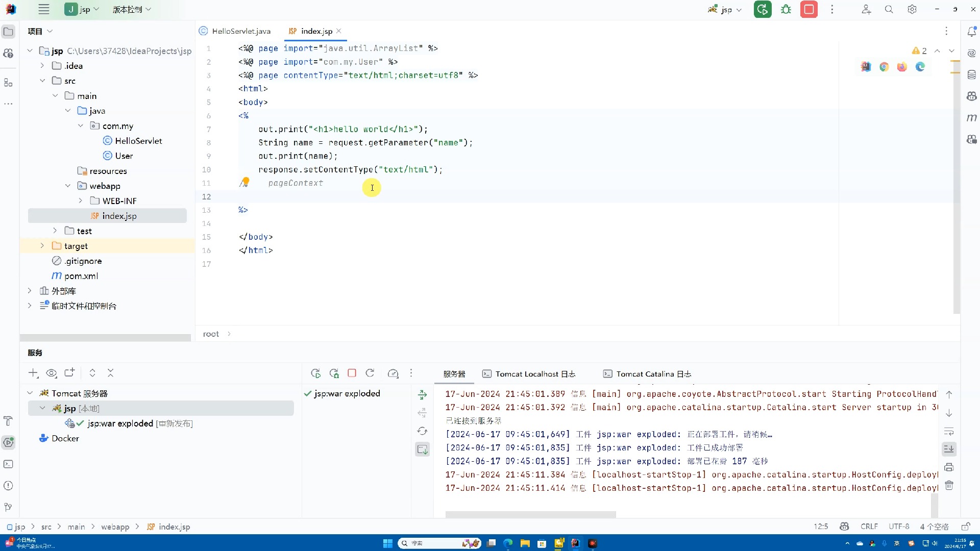Close the index.jsp editor tab
This screenshot has height=551, width=980.
[339, 31]
